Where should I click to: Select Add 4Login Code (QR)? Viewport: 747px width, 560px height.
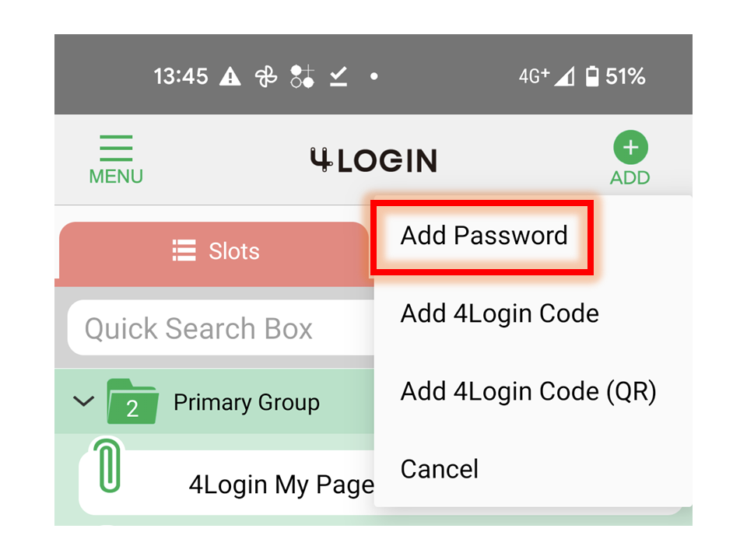tap(528, 391)
